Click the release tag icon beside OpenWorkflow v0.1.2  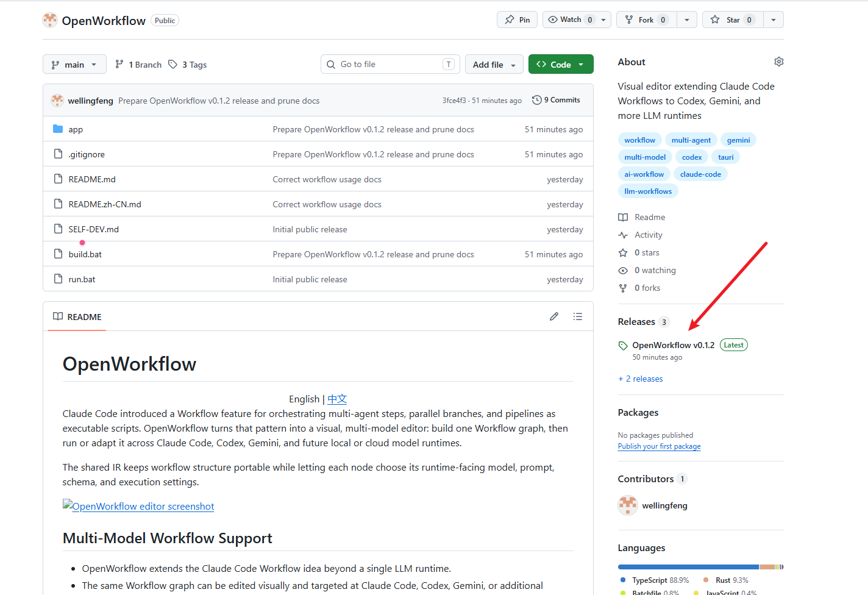pyautogui.click(x=623, y=346)
